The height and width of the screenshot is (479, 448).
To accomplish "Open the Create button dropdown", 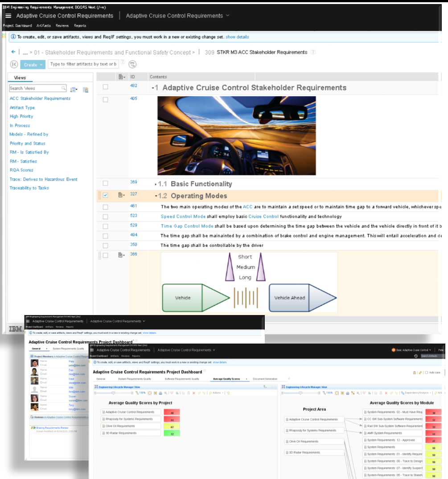I will coord(41,65).
